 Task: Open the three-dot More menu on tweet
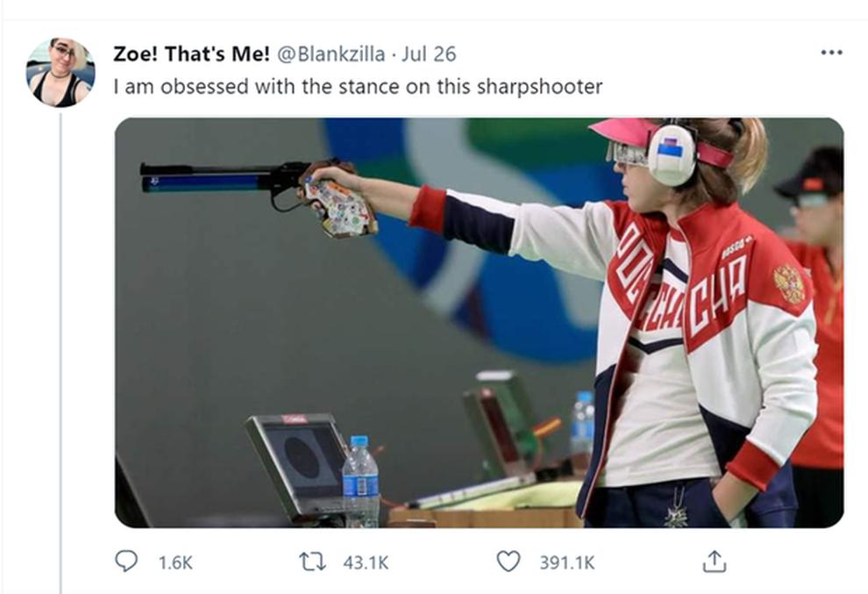coord(830,53)
